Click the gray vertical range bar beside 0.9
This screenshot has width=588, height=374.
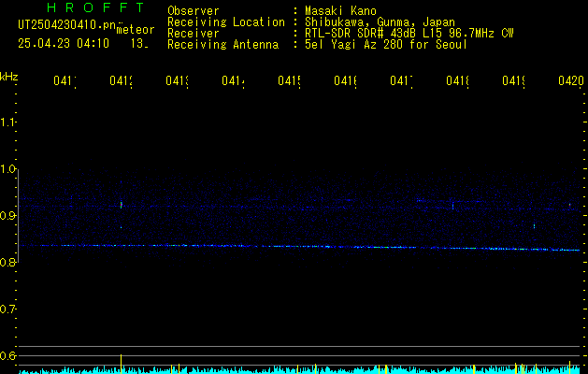pyautogui.click(x=19, y=215)
